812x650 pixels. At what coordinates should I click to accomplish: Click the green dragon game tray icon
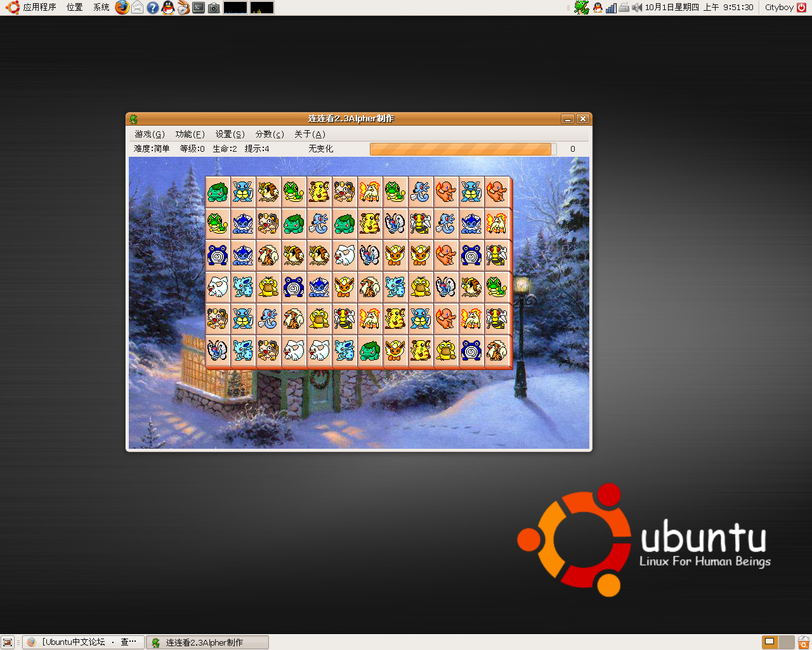pos(582,8)
